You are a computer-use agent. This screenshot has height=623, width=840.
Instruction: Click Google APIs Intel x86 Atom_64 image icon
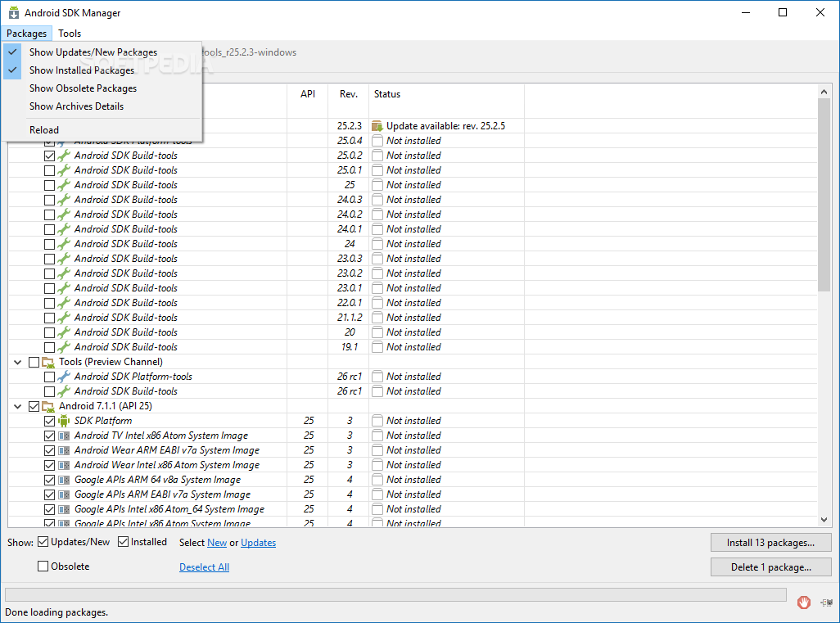[64, 509]
